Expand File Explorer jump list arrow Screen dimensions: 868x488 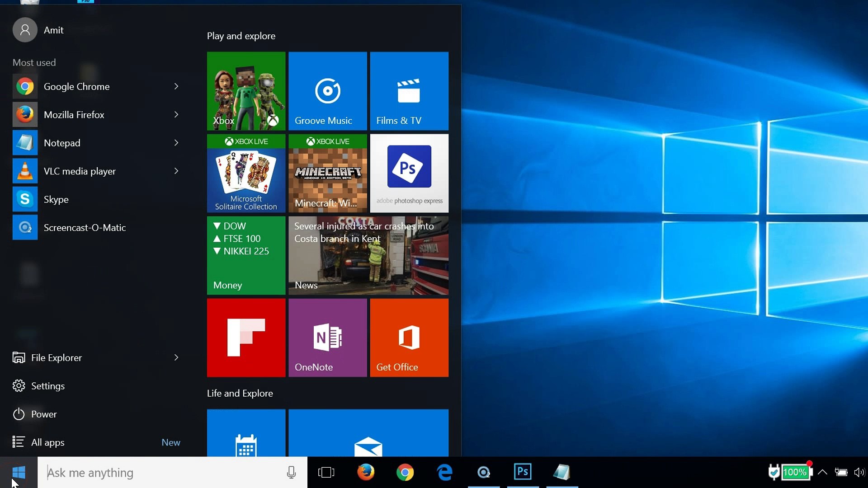(x=176, y=357)
